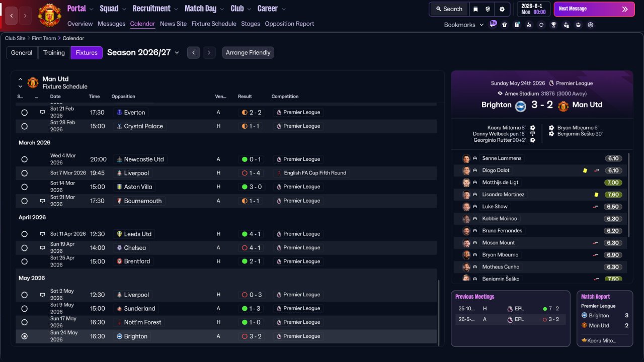The image size is (644, 362).
Task: Click the circular refresh arrows bookmark icon
Action: click(x=541, y=25)
